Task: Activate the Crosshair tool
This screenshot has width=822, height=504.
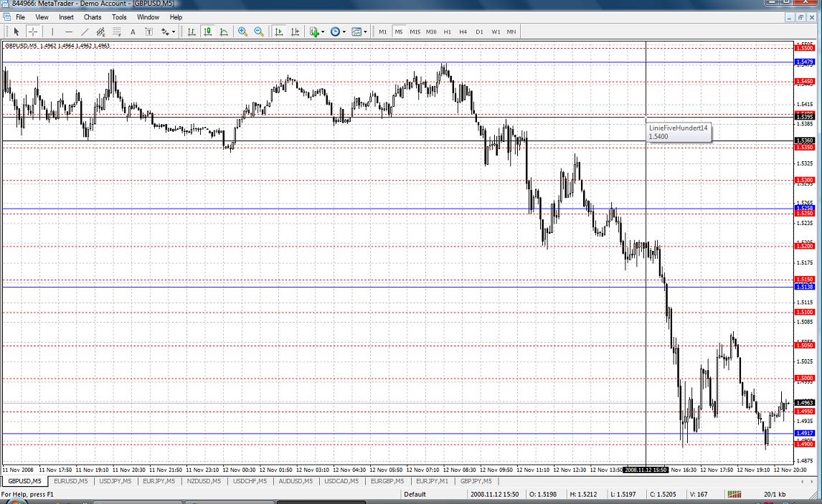Action: (32, 32)
